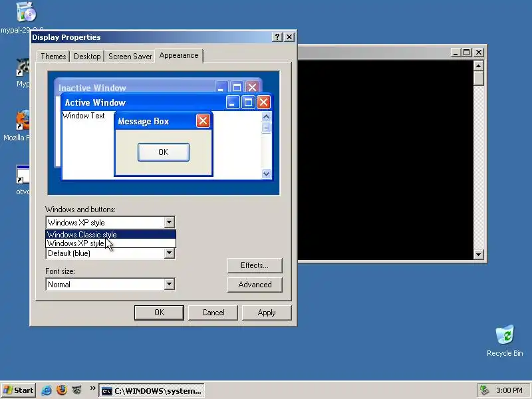This screenshot has width=532, height=399.
Task: Click the clock showing 3:00 PM
Action: point(509,390)
